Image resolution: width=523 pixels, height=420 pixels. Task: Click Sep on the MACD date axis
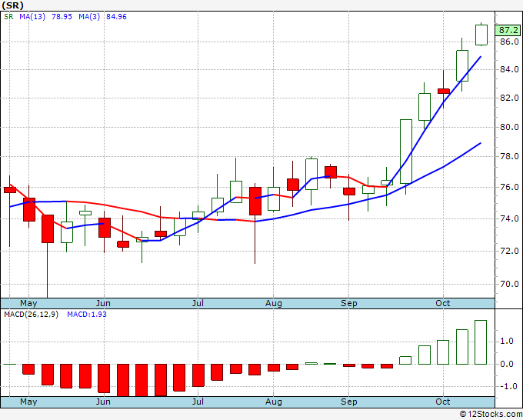point(349,402)
